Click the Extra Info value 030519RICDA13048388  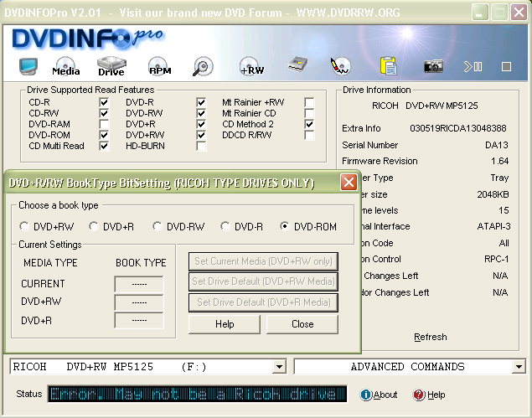tap(458, 128)
